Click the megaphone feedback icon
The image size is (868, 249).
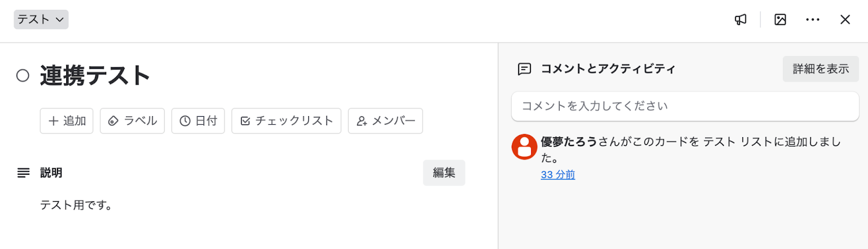[x=741, y=20]
